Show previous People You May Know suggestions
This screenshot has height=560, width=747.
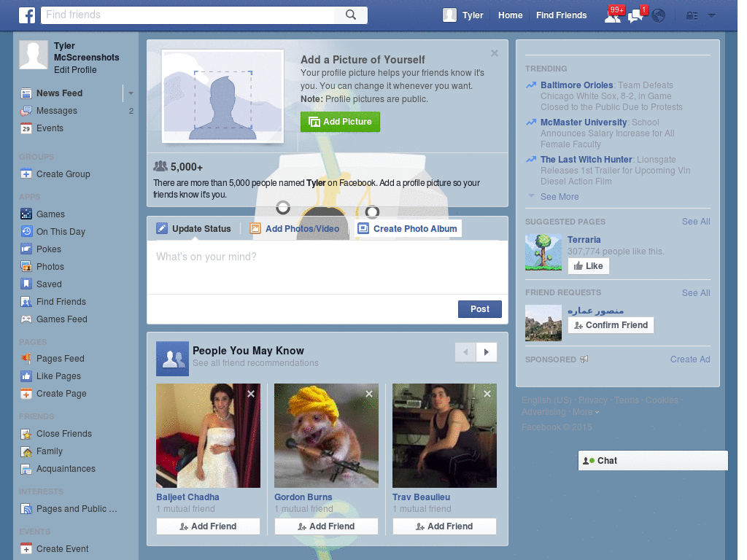tap(465, 352)
